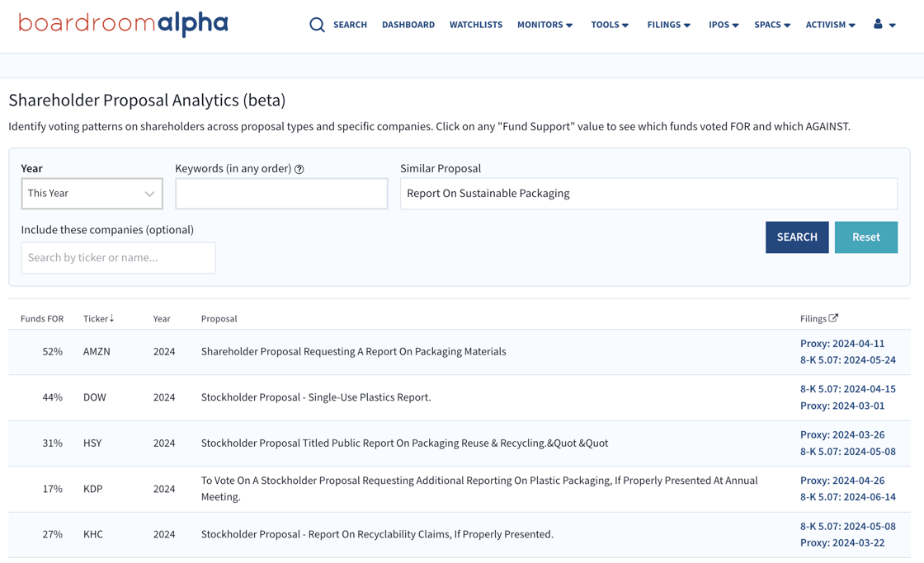Expand the MONITORS dropdown
This screenshot has height=563, width=924.
[540, 25]
